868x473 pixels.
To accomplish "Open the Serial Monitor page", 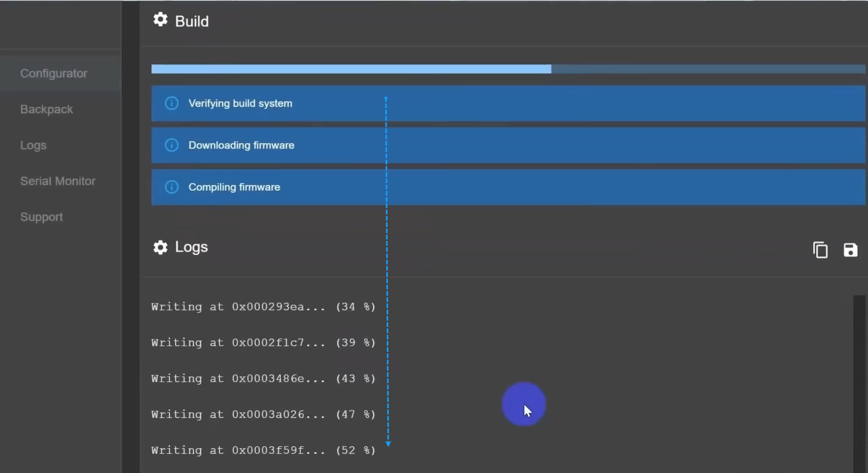I will tap(58, 181).
